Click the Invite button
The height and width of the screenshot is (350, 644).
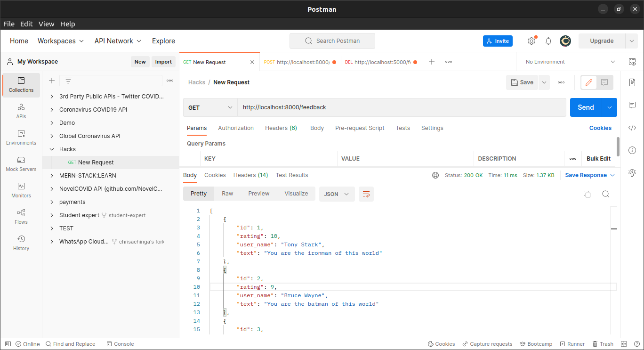[x=498, y=41]
